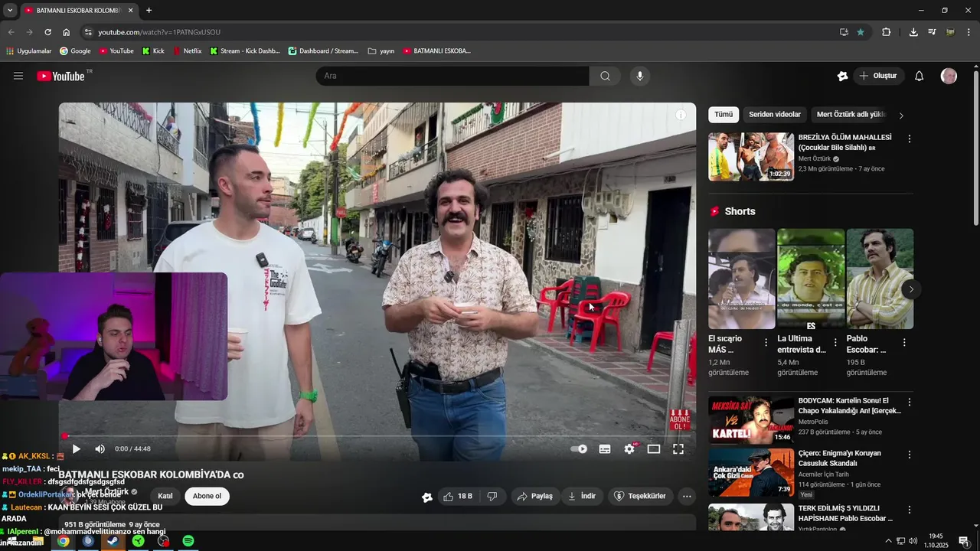Image resolution: width=980 pixels, height=551 pixels.
Task: Click the Oluştur create button
Action: 879,76
